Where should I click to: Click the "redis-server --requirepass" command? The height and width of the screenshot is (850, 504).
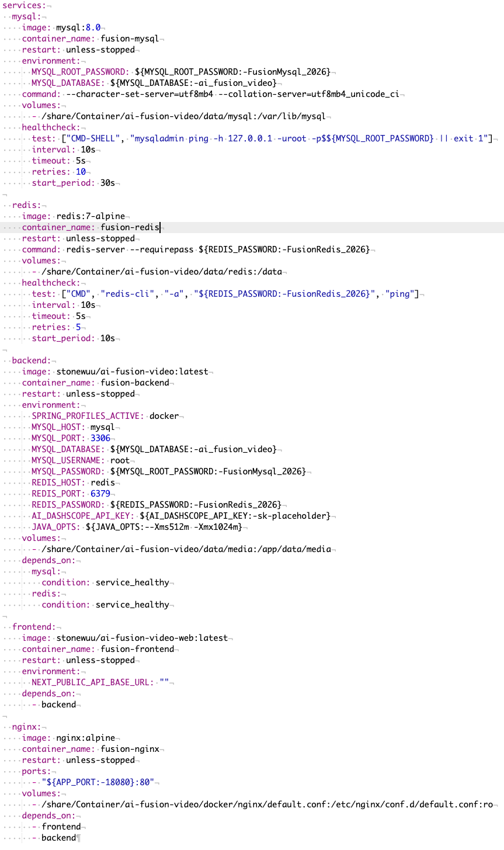point(130,249)
